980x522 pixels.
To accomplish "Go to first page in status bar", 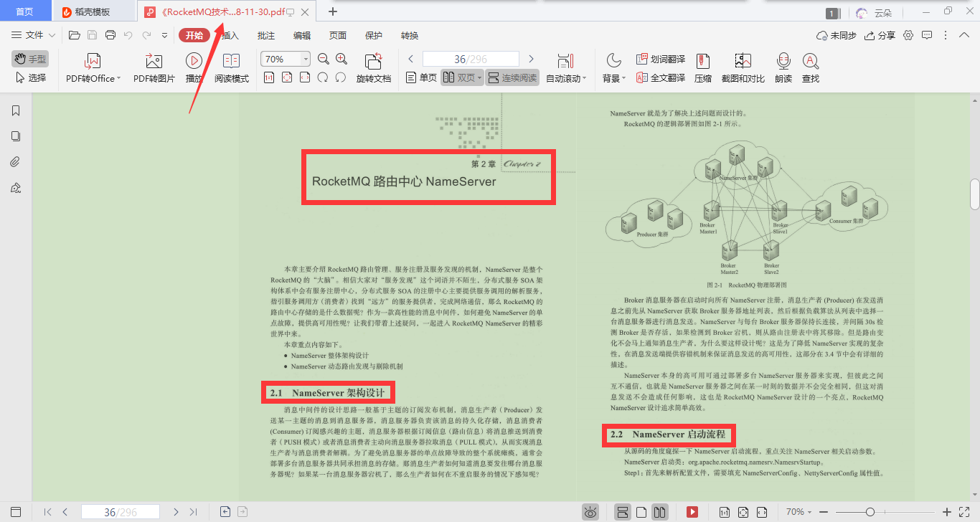I will pyautogui.click(x=47, y=512).
